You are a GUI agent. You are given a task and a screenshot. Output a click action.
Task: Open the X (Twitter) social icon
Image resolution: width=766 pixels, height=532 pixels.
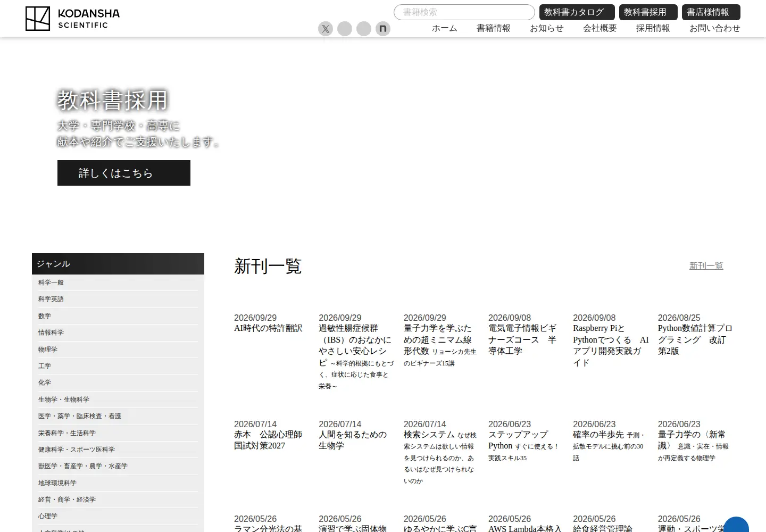[x=326, y=29]
